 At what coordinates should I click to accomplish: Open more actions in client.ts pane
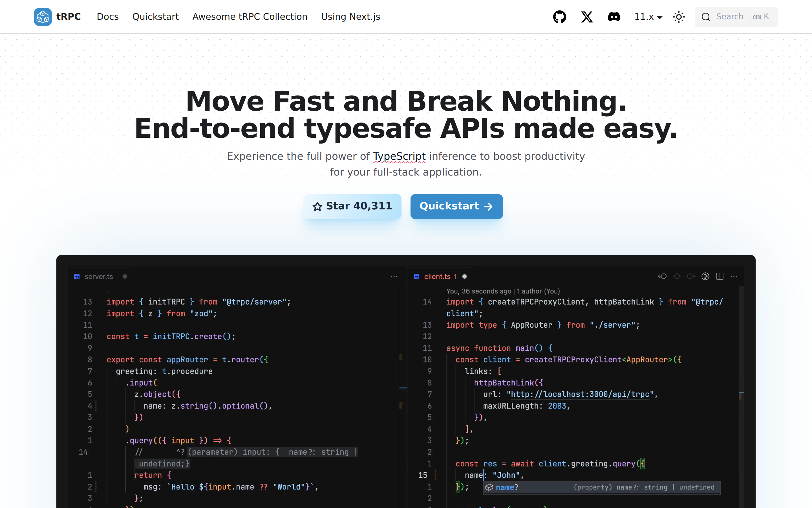[734, 277]
